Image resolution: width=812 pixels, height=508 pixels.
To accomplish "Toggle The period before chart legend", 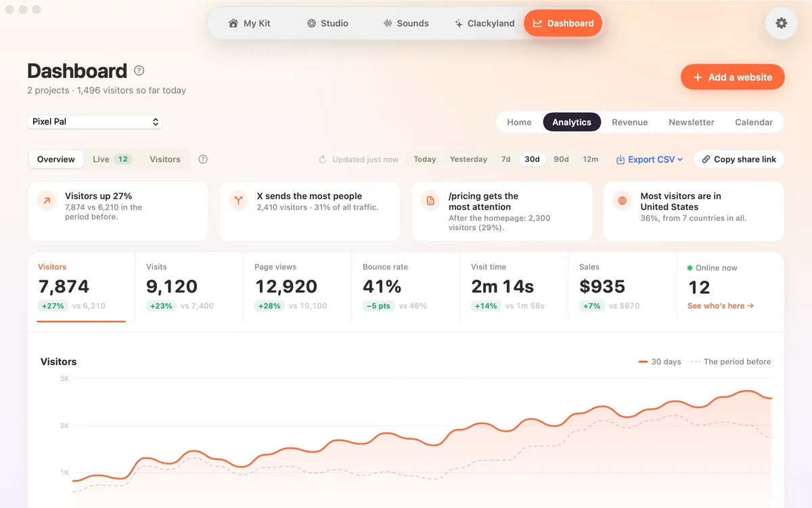I will coord(731,362).
